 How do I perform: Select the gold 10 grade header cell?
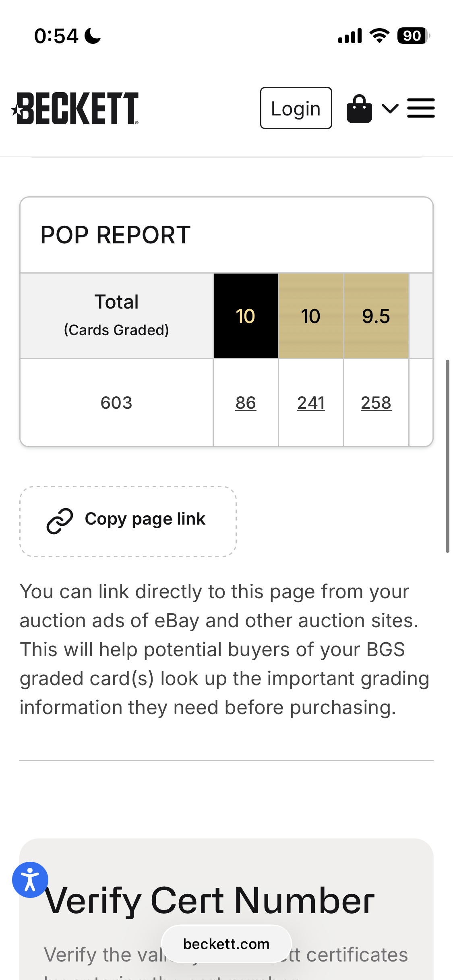tap(311, 316)
